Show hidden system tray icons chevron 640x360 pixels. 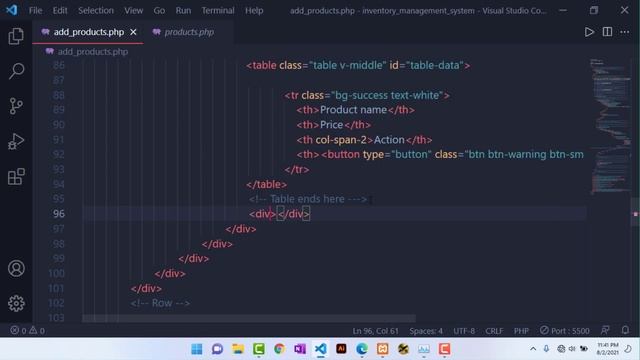[533, 349]
